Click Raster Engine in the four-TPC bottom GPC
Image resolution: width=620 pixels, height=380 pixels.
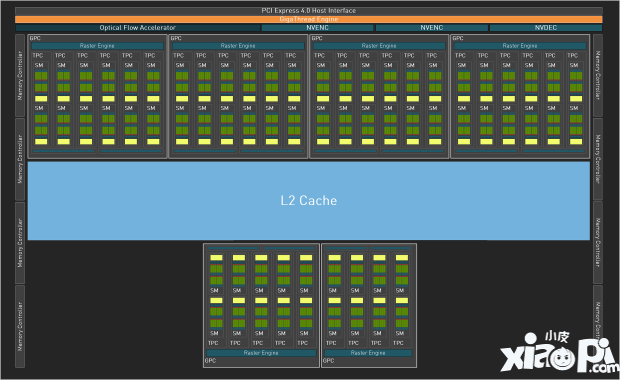coord(368,353)
